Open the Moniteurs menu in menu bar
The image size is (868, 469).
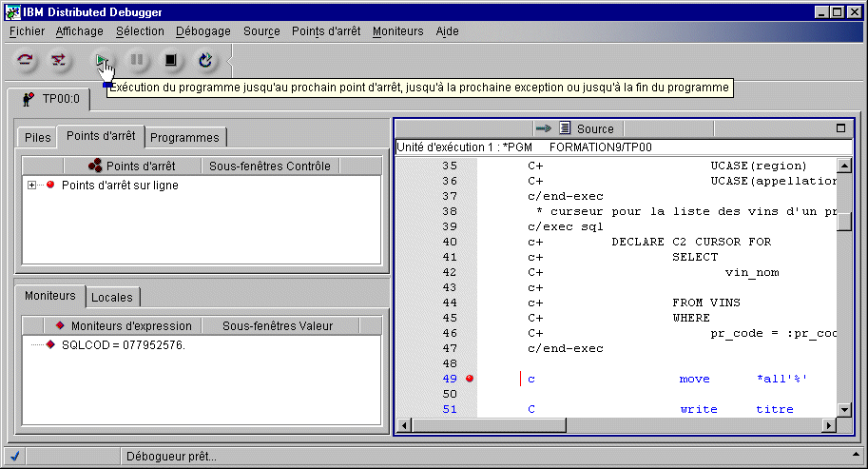pos(397,31)
